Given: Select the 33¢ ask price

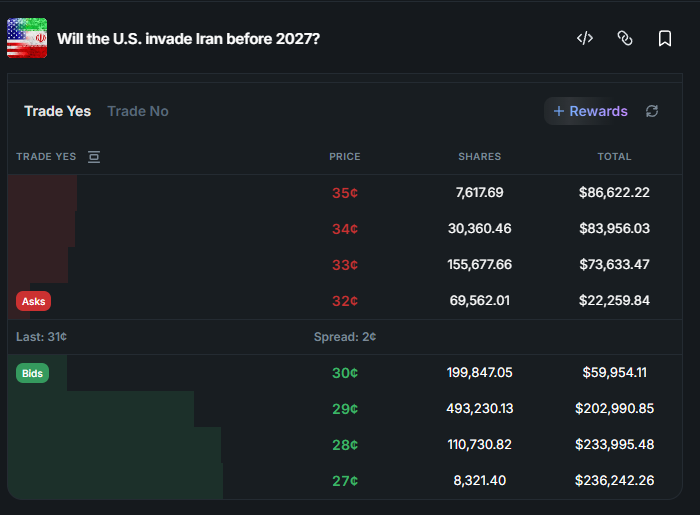Looking at the screenshot, I should pyautogui.click(x=345, y=265).
